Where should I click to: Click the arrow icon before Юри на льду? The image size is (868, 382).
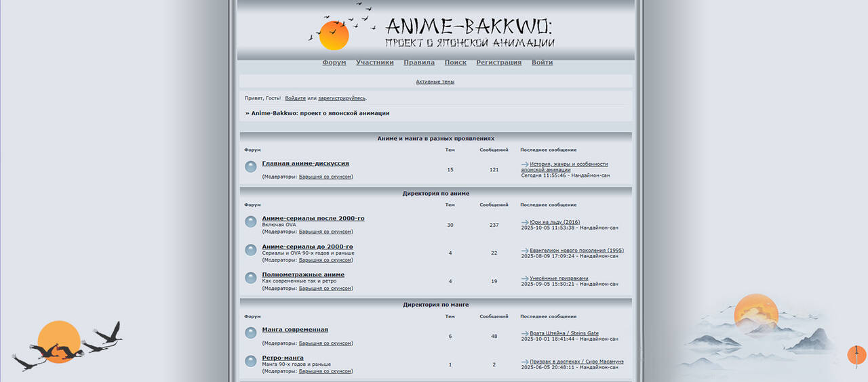(x=524, y=222)
